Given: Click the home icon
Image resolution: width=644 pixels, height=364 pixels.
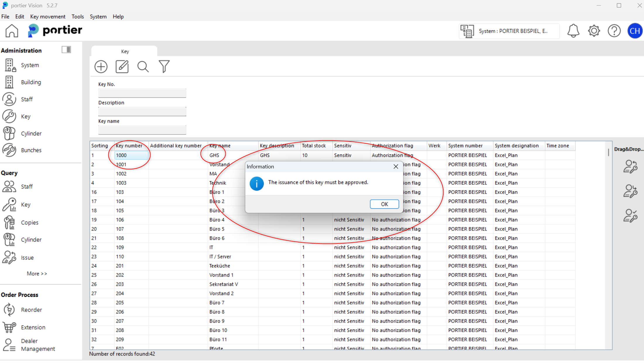Looking at the screenshot, I should pyautogui.click(x=12, y=31).
